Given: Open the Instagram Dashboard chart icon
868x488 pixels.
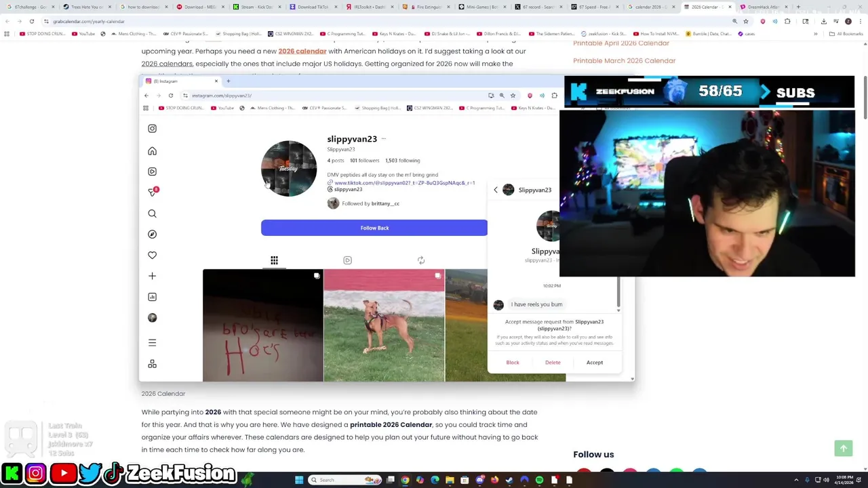Looking at the screenshot, I should (x=152, y=297).
